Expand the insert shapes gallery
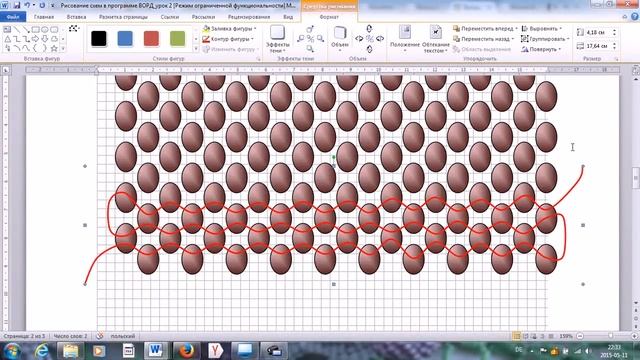Screen dimensions: 640x360 (x=63, y=49)
